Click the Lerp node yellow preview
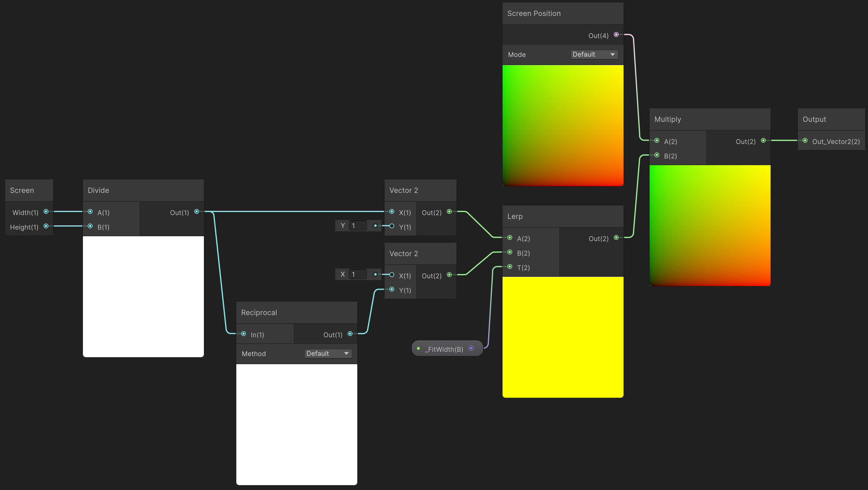Viewport: 868px width, 490px height. coord(563,337)
